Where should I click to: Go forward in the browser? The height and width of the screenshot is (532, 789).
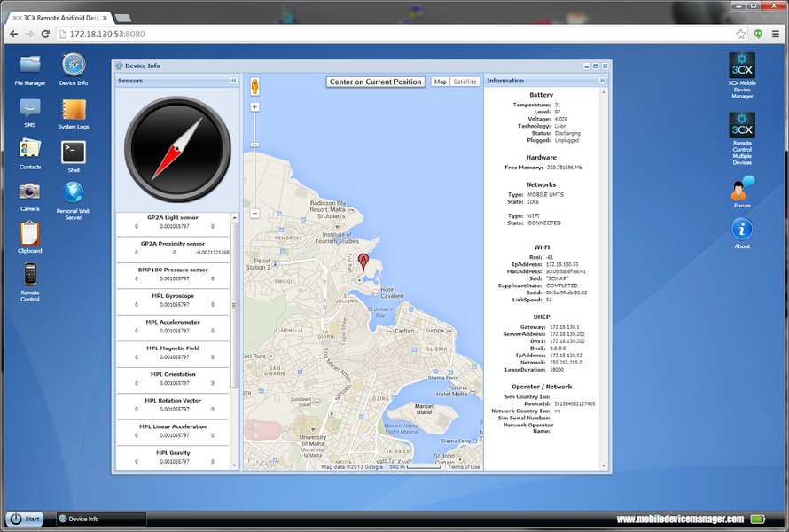[29, 34]
